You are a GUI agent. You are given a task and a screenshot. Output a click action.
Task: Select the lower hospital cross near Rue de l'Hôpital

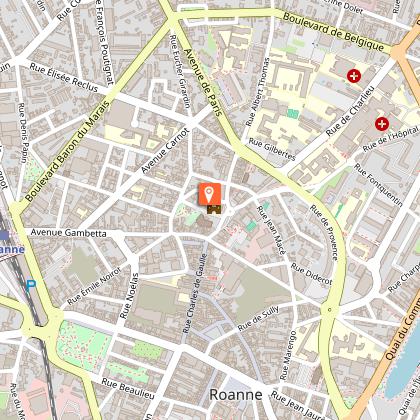point(382,124)
